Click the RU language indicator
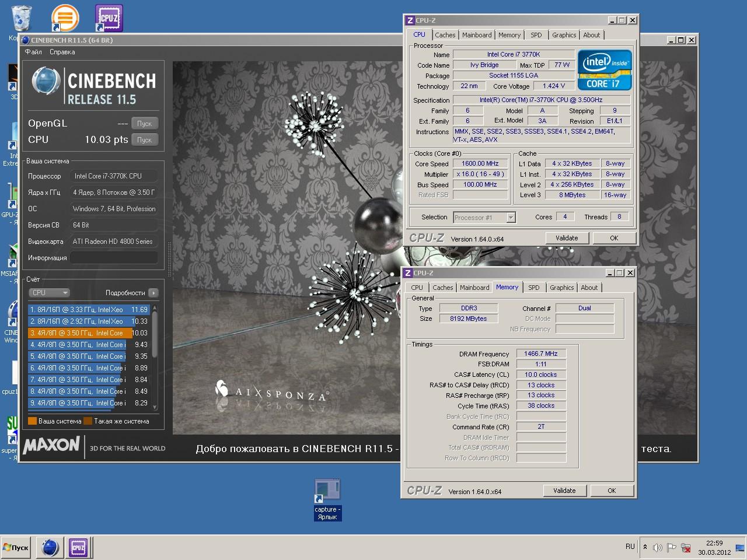This screenshot has height=560, width=747. click(630, 547)
